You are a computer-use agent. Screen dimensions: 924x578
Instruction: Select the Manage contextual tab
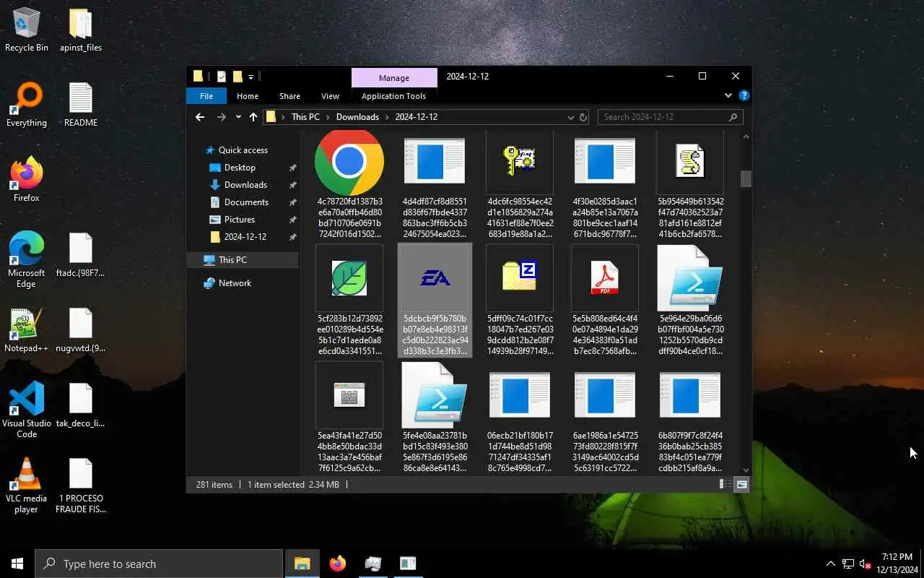pos(394,78)
